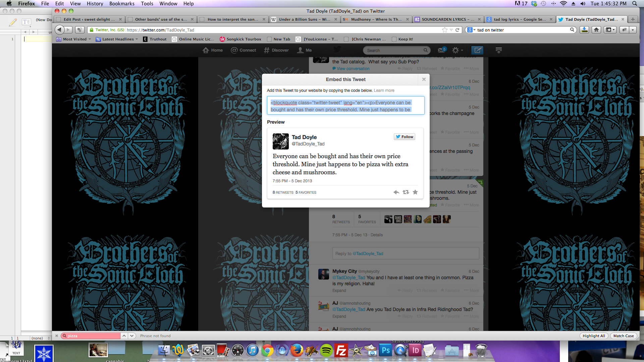Find previous match with the up arrow
644x362 pixels.
[124, 336]
